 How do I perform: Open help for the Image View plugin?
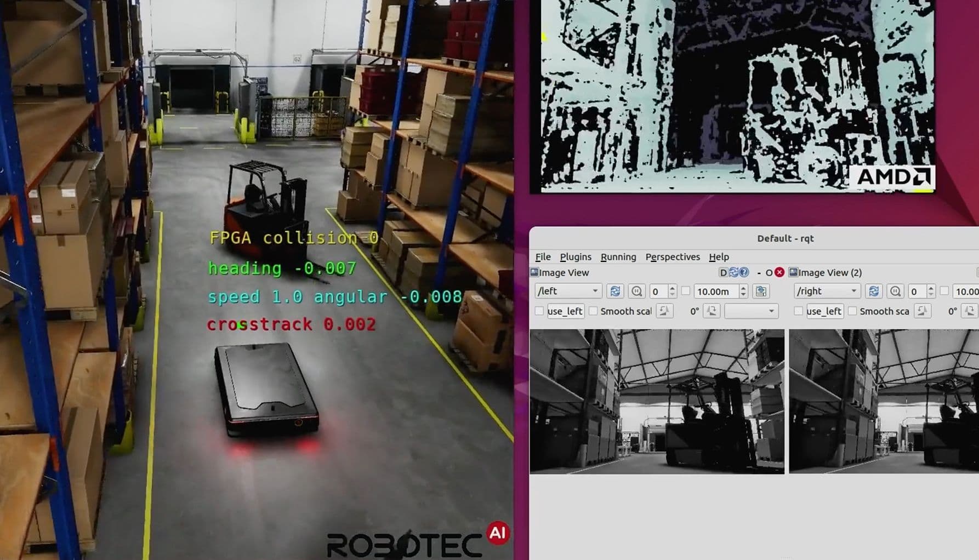(x=744, y=272)
